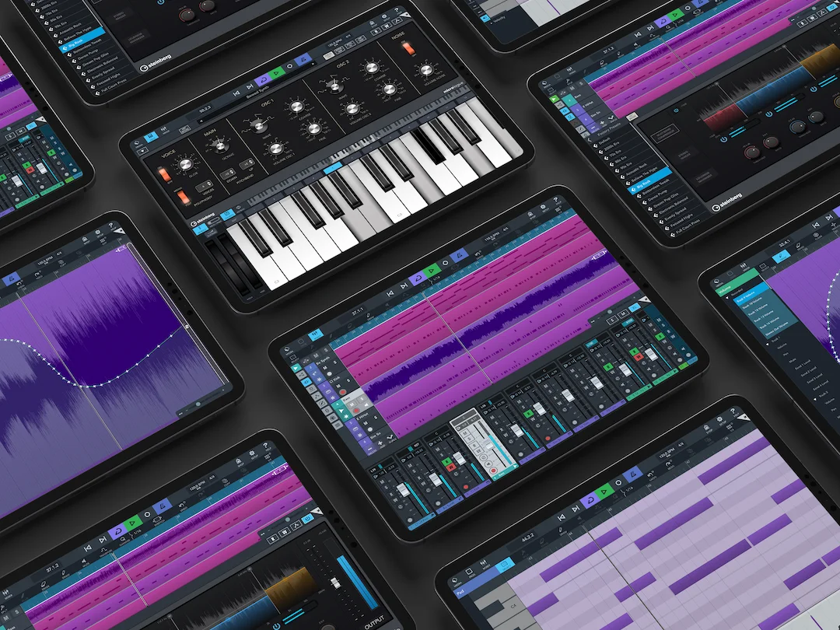Open the VOICES number stepper on the synth
Image resolution: width=840 pixels, height=630 pixels.
point(205,186)
